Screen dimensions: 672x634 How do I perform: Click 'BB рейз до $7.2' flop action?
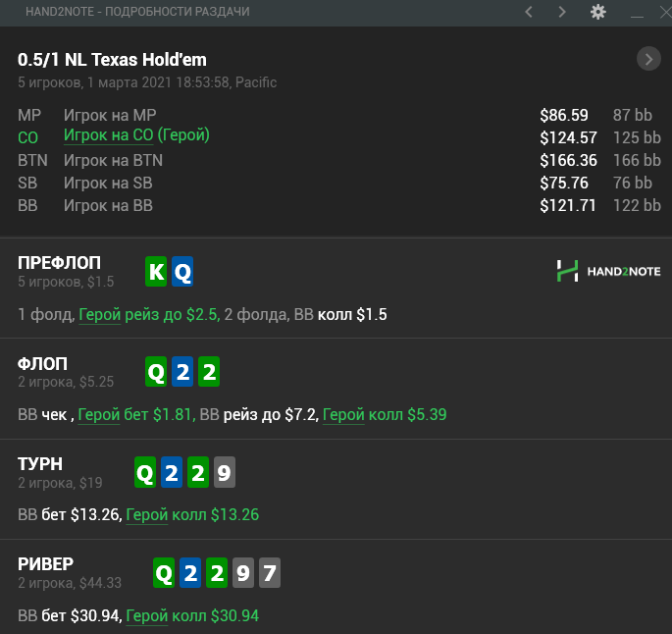pyautogui.click(x=258, y=414)
